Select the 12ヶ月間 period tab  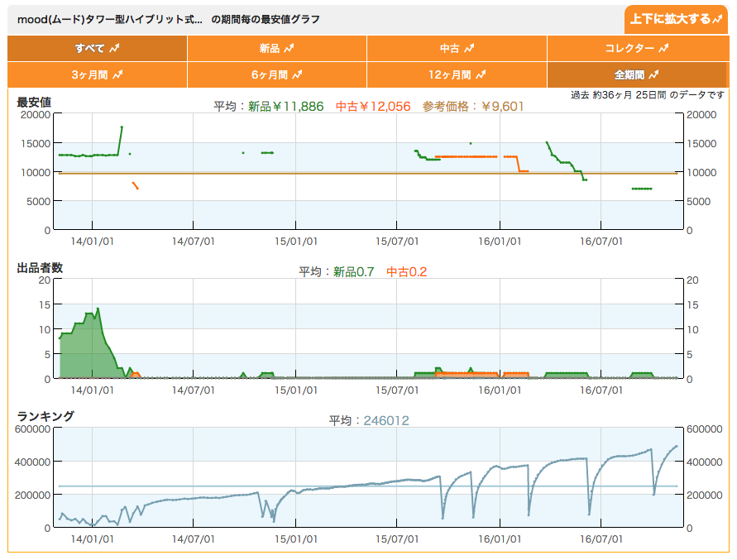(457, 74)
